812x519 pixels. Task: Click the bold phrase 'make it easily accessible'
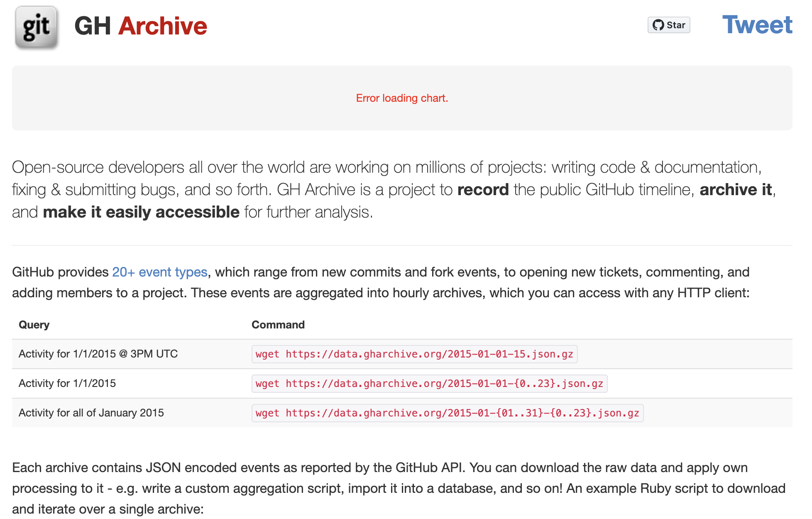pyautogui.click(x=141, y=212)
